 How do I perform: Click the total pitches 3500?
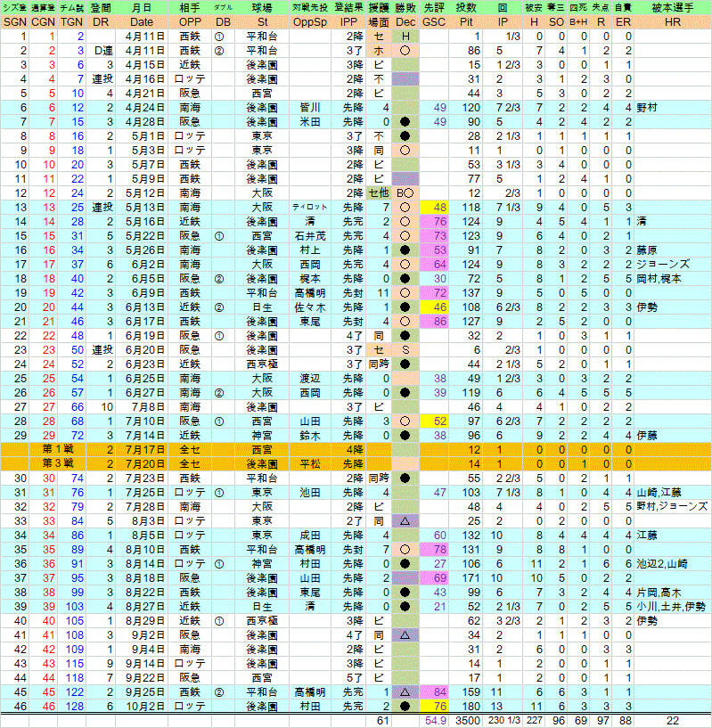[x=467, y=721]
